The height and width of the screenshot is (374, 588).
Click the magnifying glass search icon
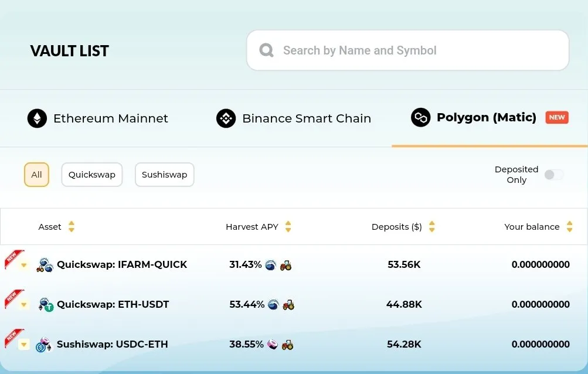click(x=266, y=50)
